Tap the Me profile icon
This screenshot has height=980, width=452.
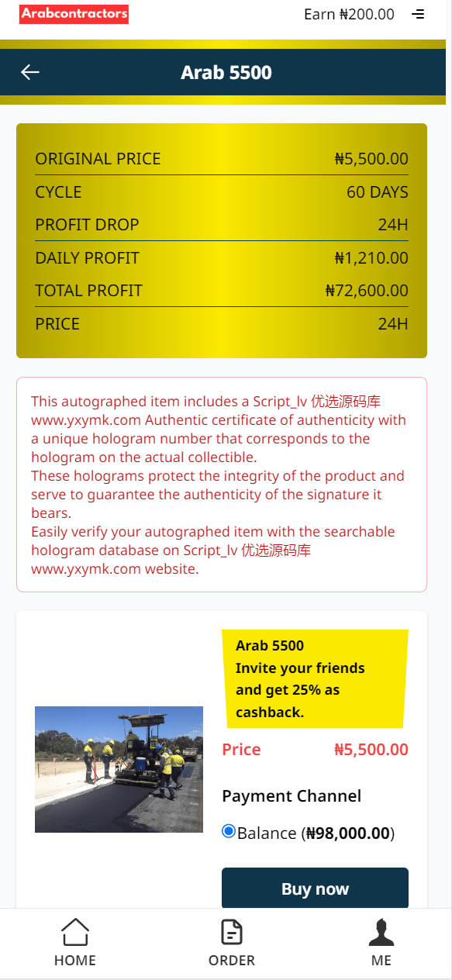381,932
